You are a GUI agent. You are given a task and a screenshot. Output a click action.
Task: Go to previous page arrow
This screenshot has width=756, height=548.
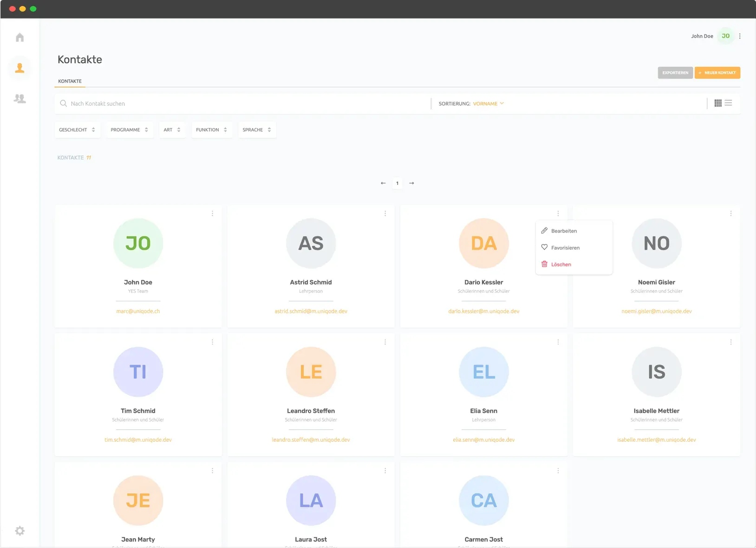pyautogui.click(x=383, y=183)
